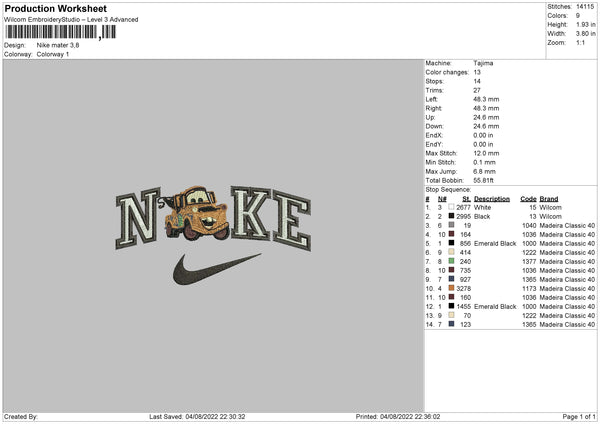This screenshot has height=424, width=600.
Task: Select the Black description in row 2
Action: (482, 217)
